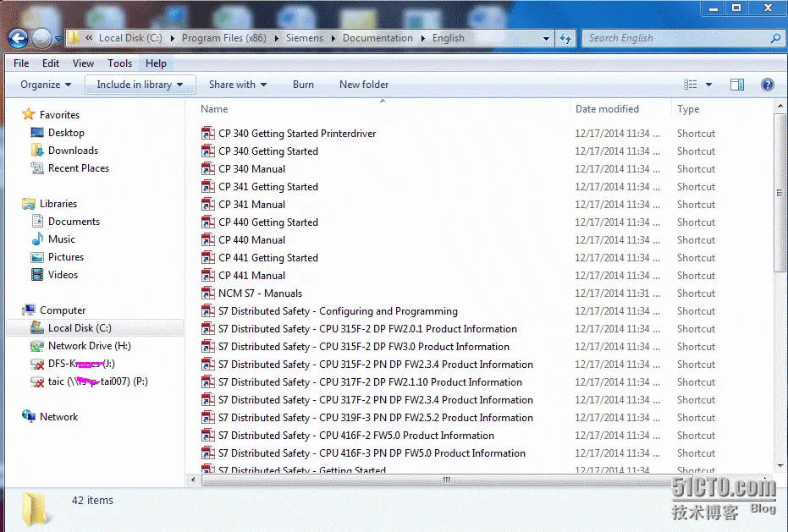Viewport: 788px width, 532px height.
Task: Select the CP 340 Manual shortcut icon
Action: tap(208, 169)
